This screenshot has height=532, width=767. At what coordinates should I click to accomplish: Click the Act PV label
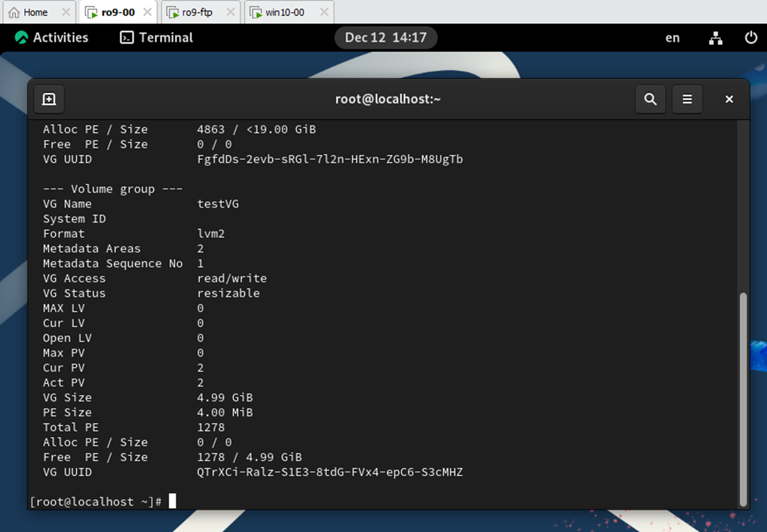click(x=63, y=383)
